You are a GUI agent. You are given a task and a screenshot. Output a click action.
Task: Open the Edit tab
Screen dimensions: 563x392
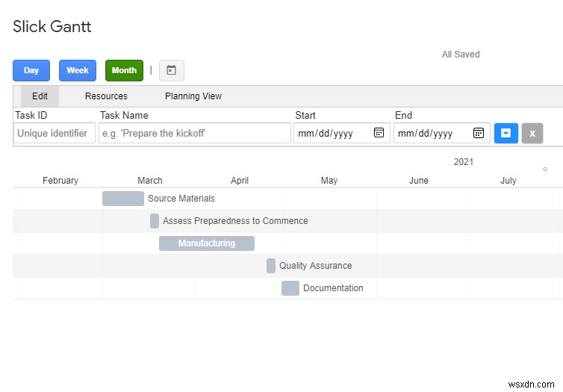[40, 96]
